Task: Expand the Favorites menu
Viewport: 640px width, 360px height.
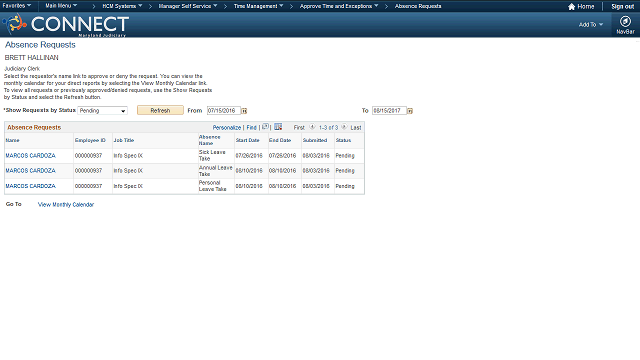Action: (17, 6)
